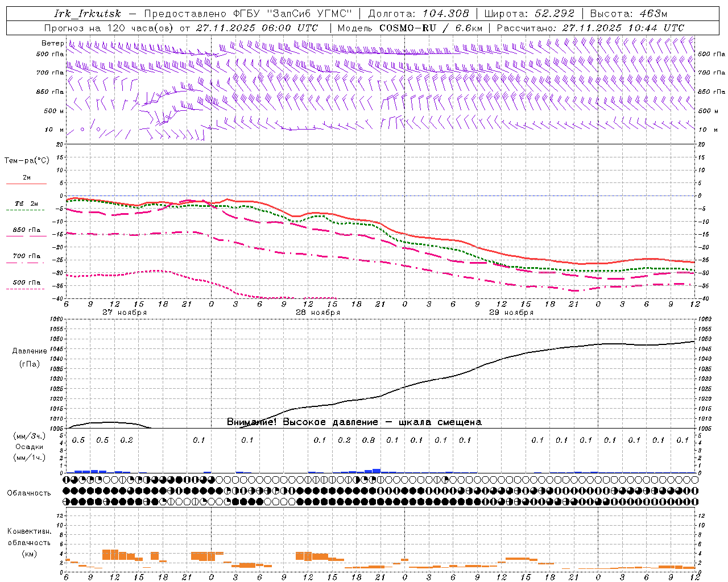Click the 28 ноября date label
728x582 pixels.
tap(318, 313)
